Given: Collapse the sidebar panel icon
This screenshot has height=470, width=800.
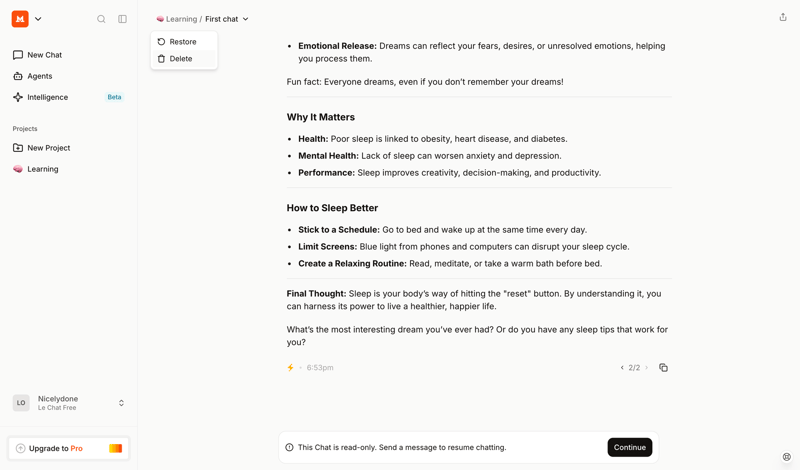Looking at the screenshot, I should click(122, 19).
